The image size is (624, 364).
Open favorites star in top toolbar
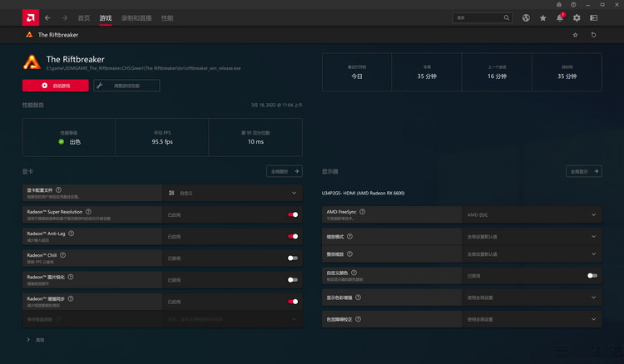point(542,18)
